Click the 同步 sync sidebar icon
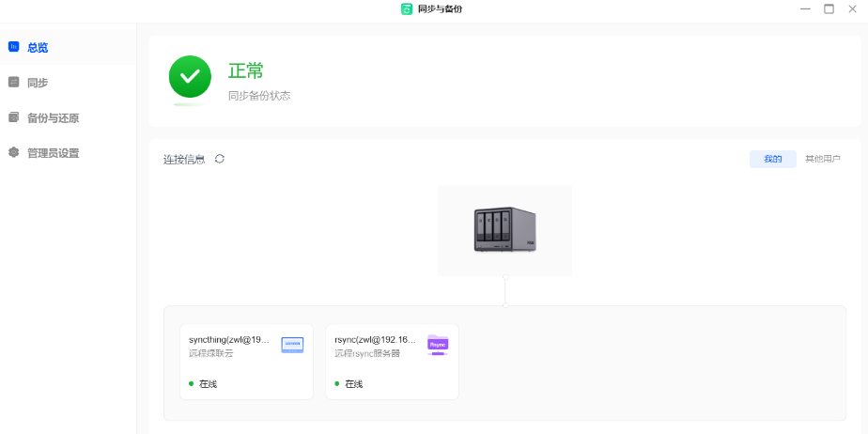This screenshot has height=434, width=868. coord(13,82)
